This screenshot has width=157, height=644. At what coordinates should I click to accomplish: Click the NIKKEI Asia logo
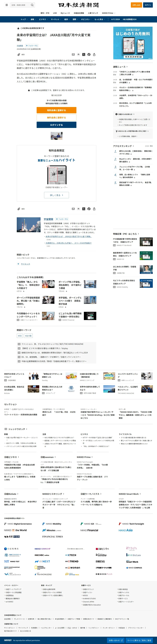[x=125, y=530]
